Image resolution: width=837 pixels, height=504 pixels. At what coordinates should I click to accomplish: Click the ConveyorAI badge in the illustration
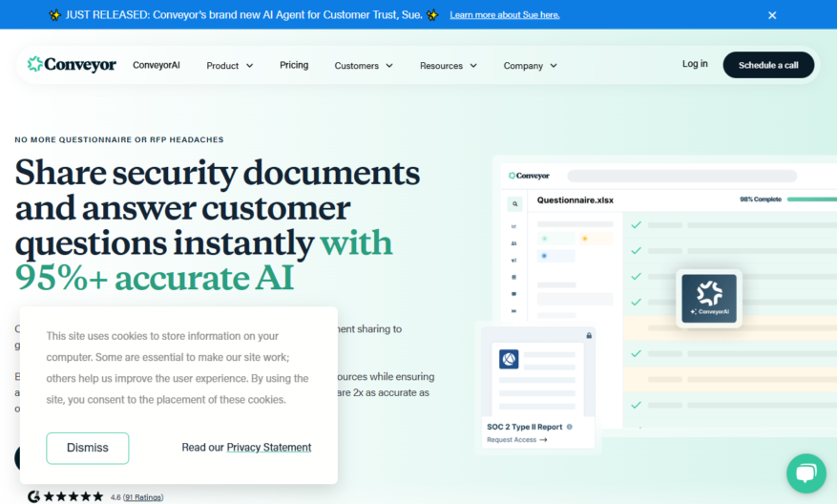[709, 298]
